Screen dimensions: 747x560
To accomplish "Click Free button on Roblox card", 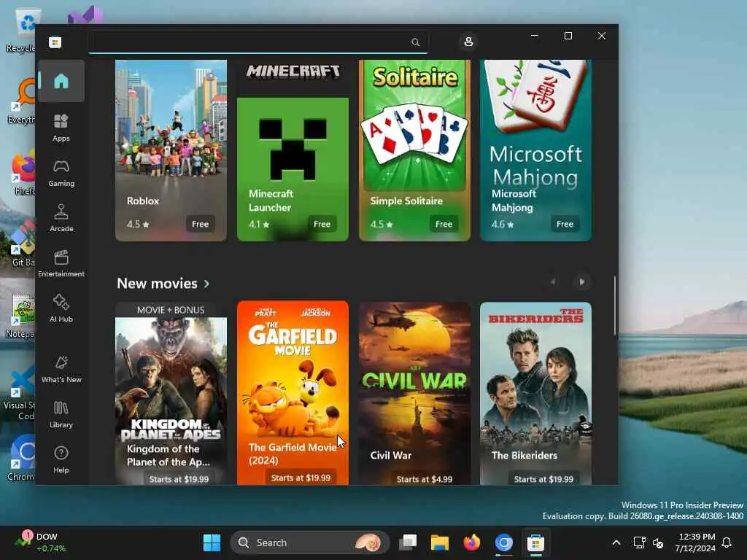I will [200, 225].
